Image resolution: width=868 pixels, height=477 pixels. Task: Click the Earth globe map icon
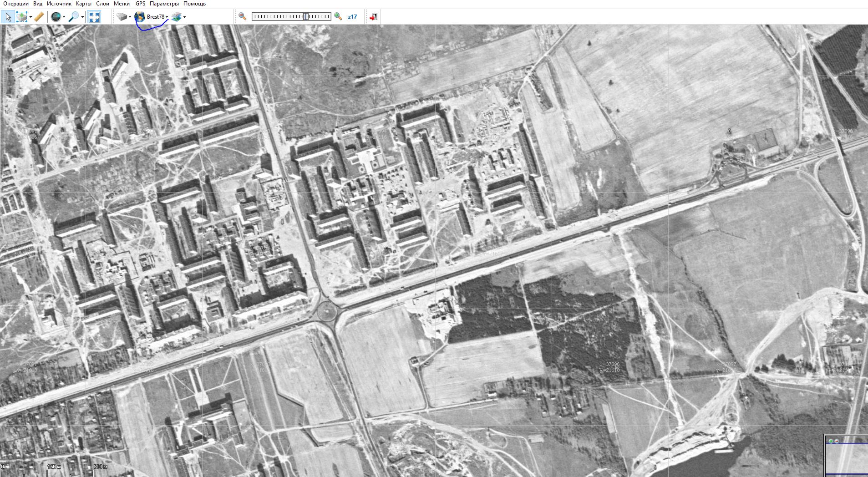pos(140,17)
